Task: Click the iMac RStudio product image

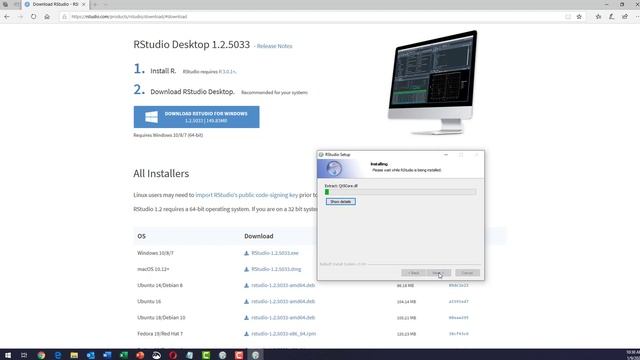Action: (433, 83)
